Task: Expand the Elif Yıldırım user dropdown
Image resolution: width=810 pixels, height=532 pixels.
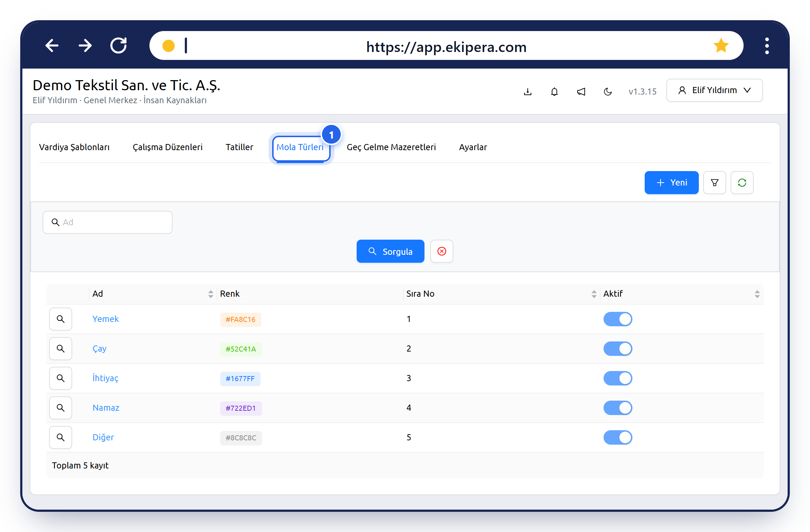Action: click(714, 90)
